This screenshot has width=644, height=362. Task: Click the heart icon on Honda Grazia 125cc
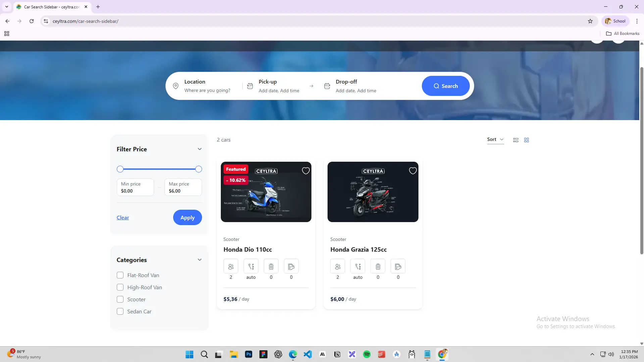tap(413, 171)
